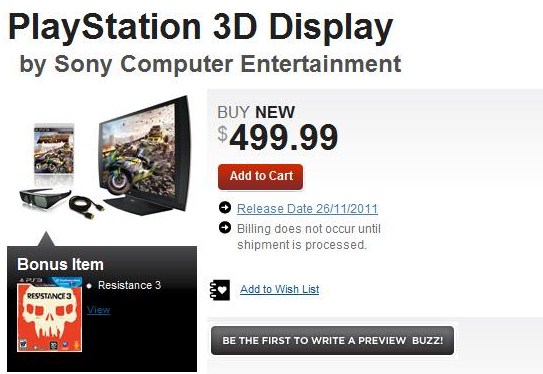Click the Resistance 3 cover thumbnail
543x374 pixels.
[x=50, y=314]
